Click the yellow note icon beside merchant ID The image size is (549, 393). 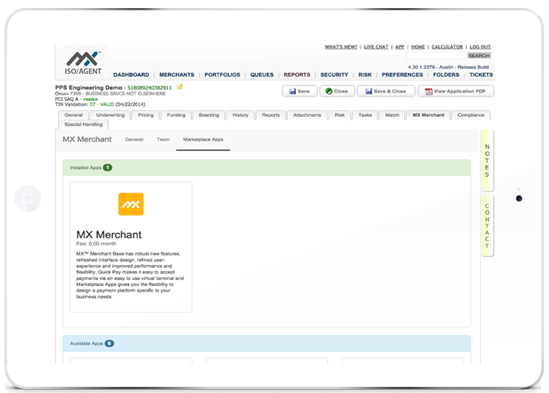click(x=180, y=87)
